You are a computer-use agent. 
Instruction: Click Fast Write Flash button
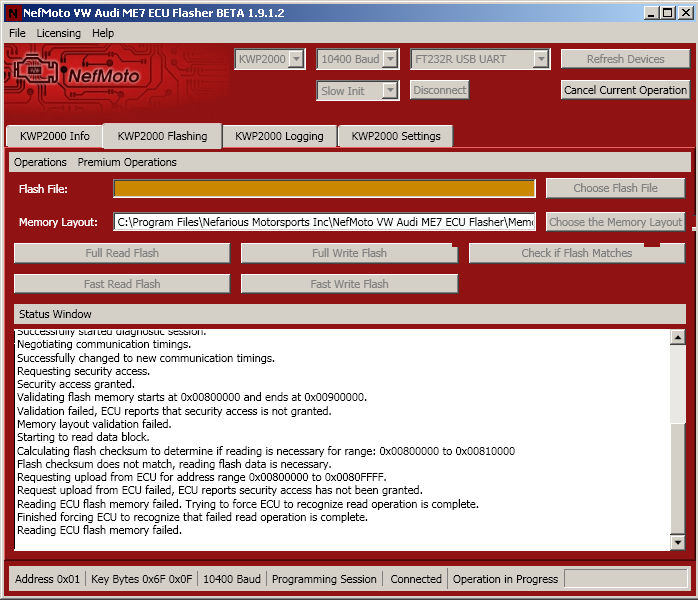[x=349, y=284]
